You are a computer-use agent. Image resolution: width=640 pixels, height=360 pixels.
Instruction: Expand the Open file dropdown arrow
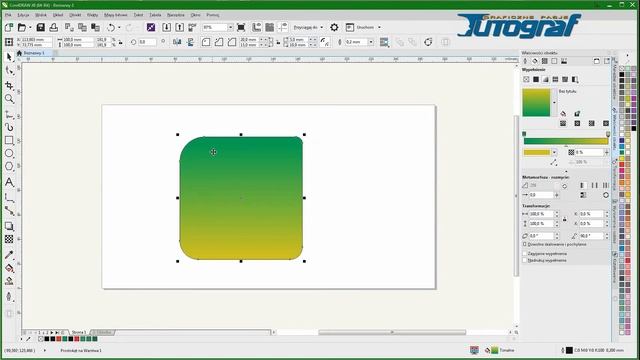click(30, 27)
